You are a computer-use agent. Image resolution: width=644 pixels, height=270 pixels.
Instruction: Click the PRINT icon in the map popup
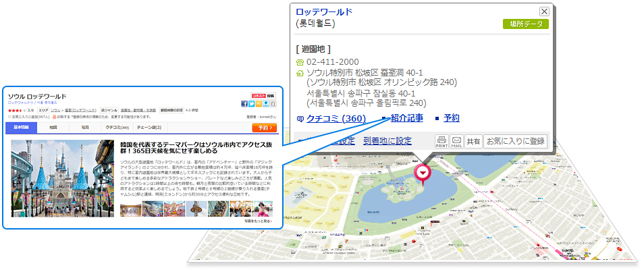[441, 141]
